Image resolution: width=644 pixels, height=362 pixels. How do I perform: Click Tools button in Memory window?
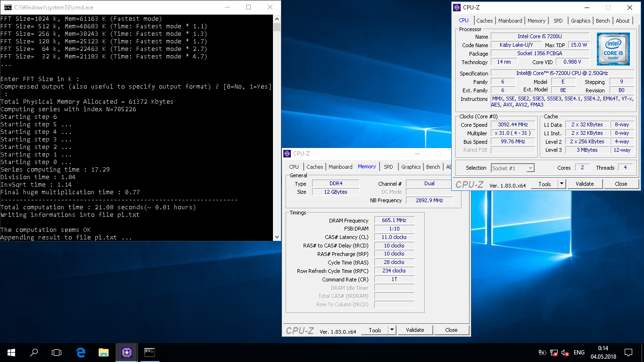pyautogui.click(x=375, y=330)
